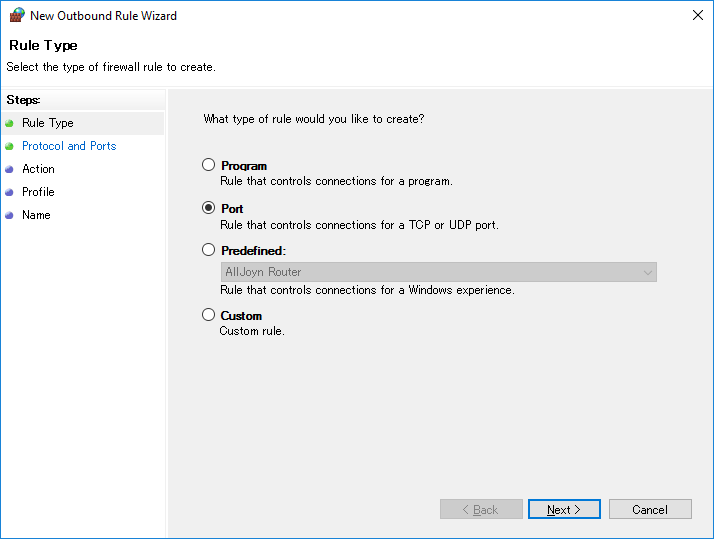
Task: Click 'Rule that controls connections for a TCP or UDP port.'
Action: [x=360, y=225]
